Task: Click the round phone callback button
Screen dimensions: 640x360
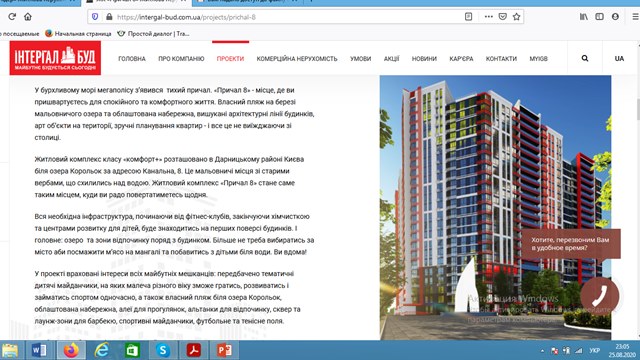Action: pos(600,296)
